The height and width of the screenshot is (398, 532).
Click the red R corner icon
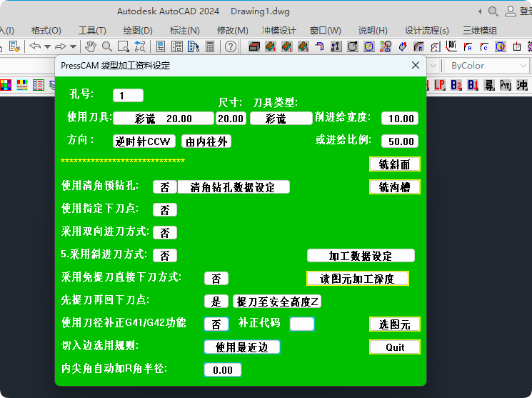(x=468, y=46)
